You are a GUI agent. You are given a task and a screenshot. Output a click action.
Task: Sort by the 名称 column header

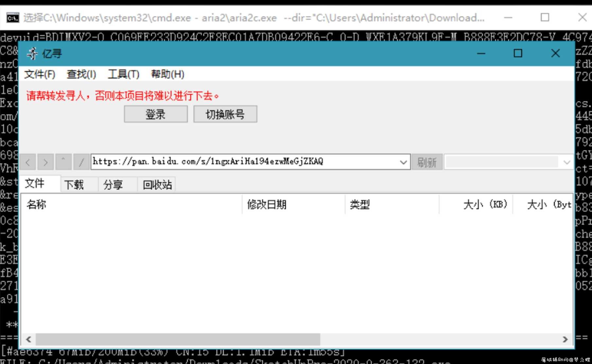132,205
